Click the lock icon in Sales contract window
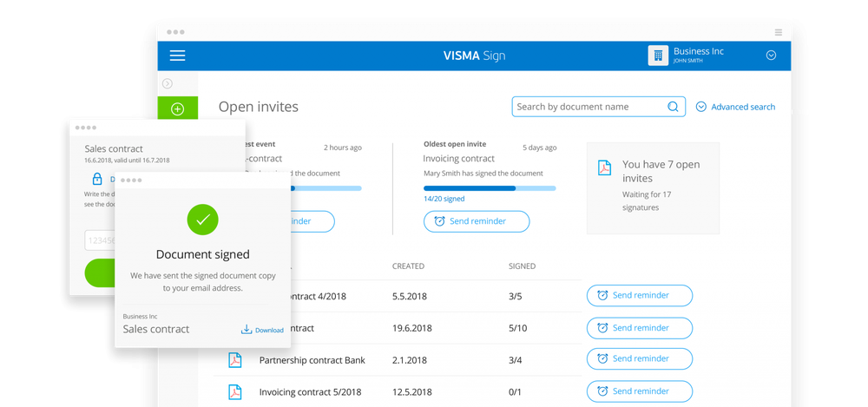 tap(97, 179)
